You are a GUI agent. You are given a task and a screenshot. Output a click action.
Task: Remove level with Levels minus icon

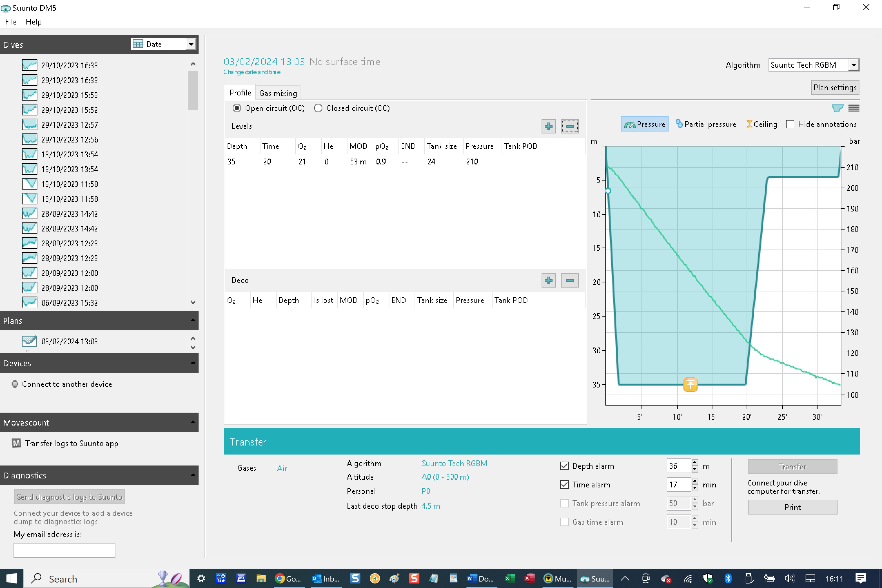569,126
